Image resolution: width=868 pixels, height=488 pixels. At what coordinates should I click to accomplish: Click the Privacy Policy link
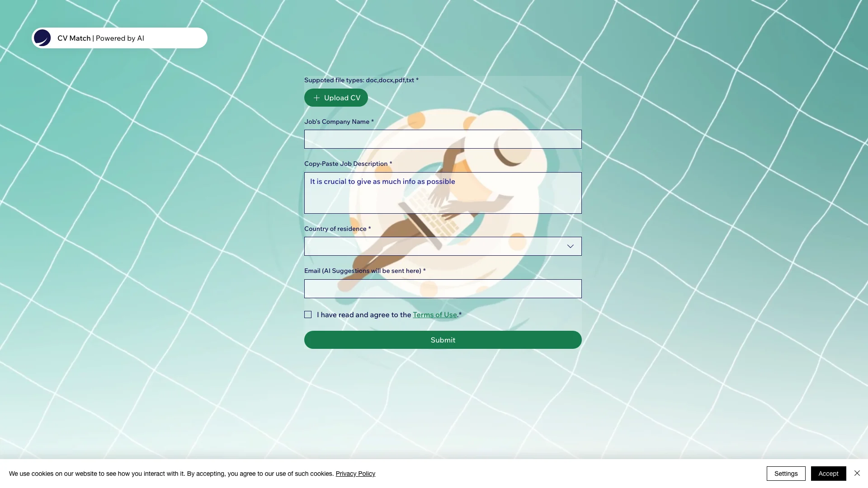pos(355,473)
